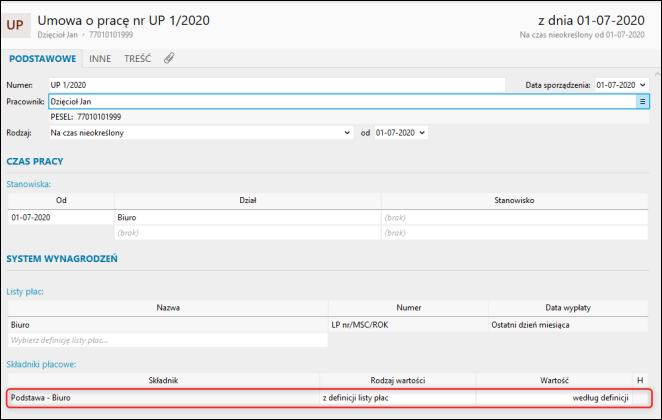Switch to the PODSTAWOWE tab
The width and height of the screenshot is (662, 420).
coord(43,59)
